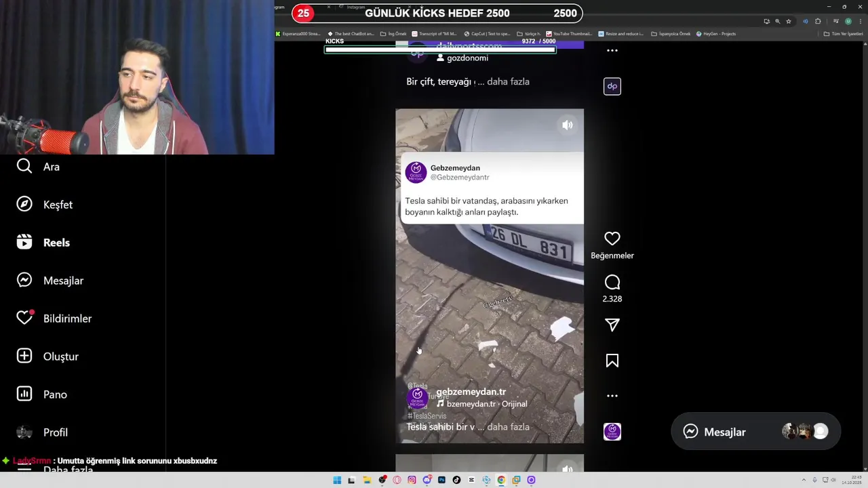Click the gebzemeydan.tr audio thumbnail beside reel
The width and height of the screenshot is (868, 488).
pyautogui.click(x=612, y=432)
